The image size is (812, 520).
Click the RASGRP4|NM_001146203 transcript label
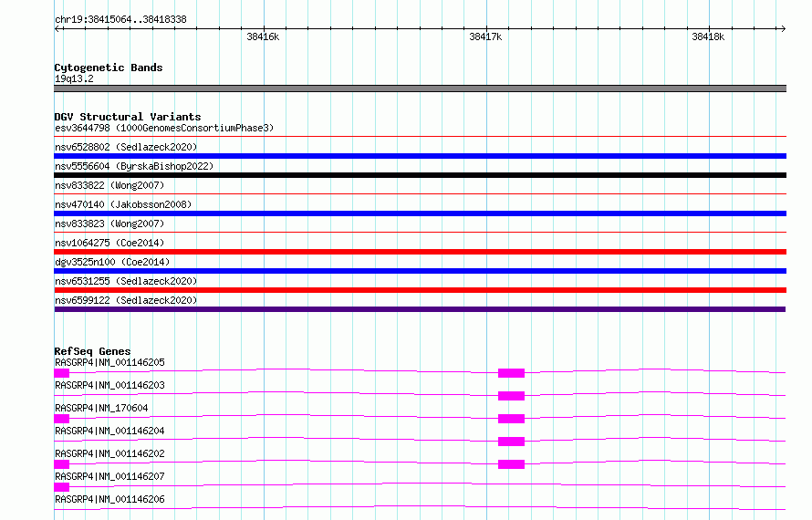[x=109, y=385]
